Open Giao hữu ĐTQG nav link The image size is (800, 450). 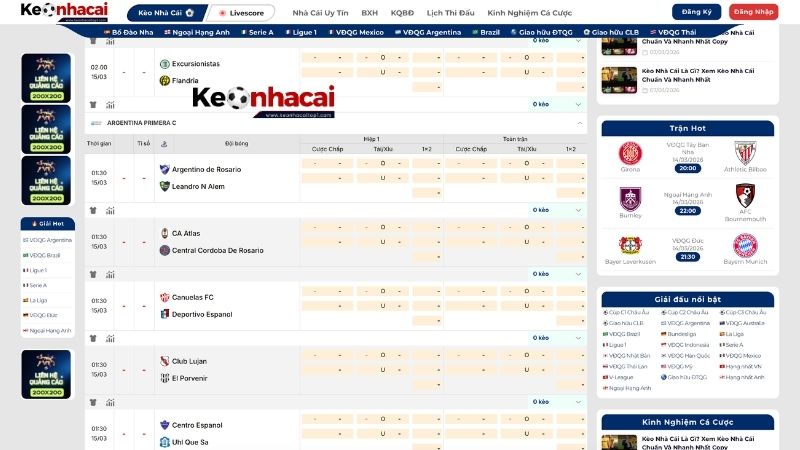tap(541, 32)
